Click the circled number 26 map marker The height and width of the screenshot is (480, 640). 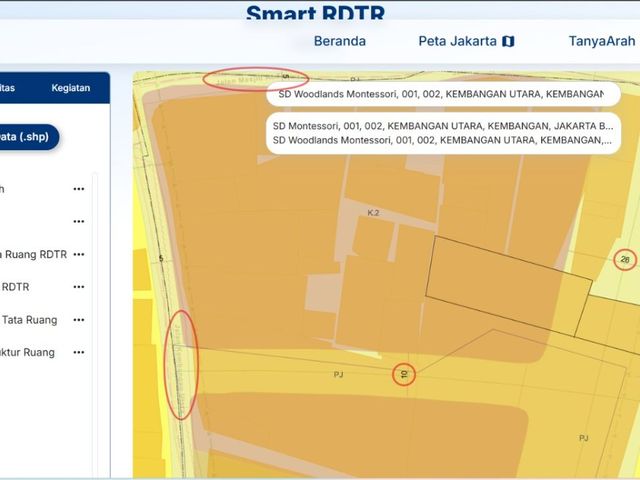tap(624, 259)
